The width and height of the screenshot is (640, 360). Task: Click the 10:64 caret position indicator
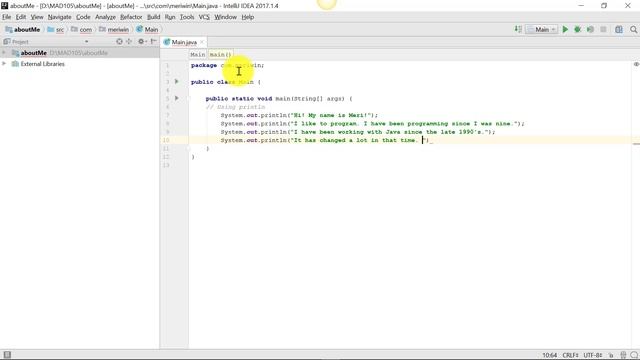pyautogui.click(x=549, y=356)
